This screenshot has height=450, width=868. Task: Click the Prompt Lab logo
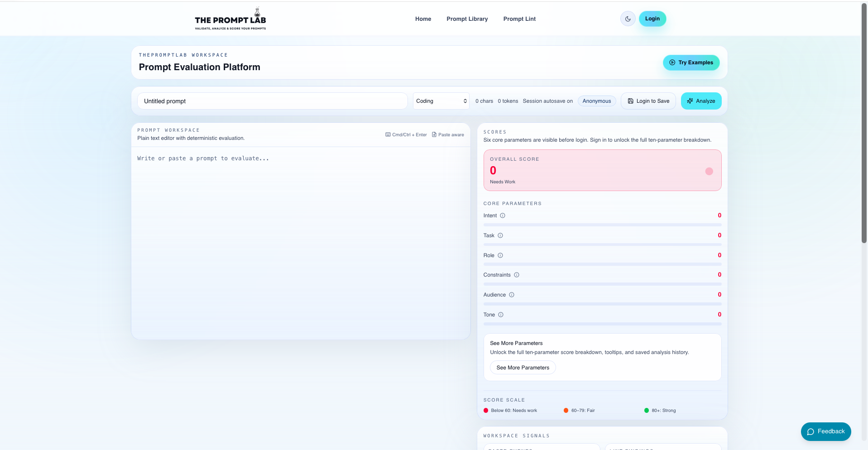coord(230,19)
